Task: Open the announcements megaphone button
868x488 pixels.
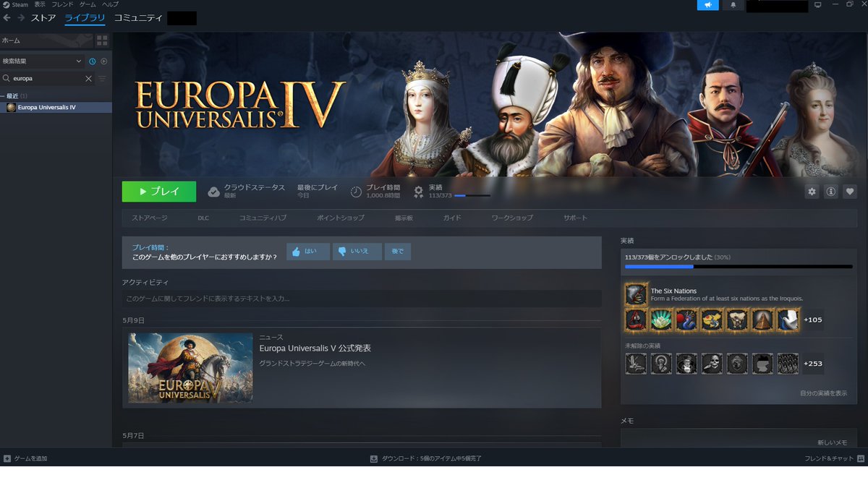Action: (x=708, y=5)
